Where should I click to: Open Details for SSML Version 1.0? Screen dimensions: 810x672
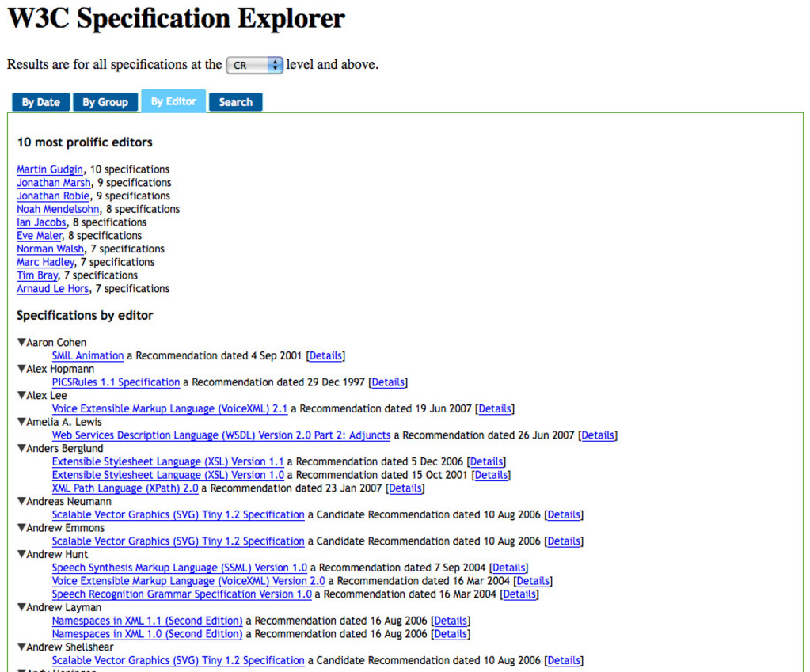point(509,568)
